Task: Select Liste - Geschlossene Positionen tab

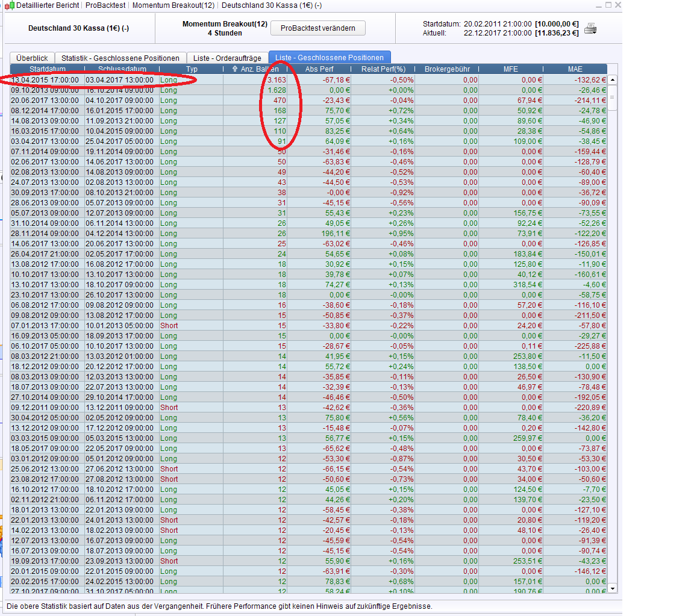Action: pyautogui.click(x=330, y=58)
